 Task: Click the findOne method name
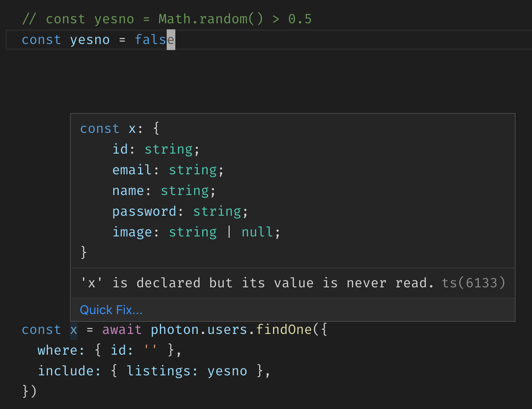[284, 329]
